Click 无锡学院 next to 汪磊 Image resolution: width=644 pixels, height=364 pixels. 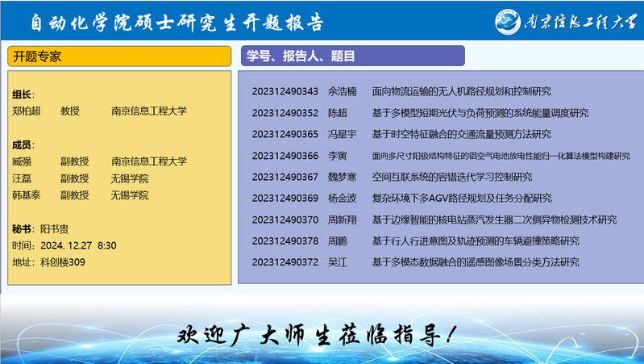(x=130, y=178)
